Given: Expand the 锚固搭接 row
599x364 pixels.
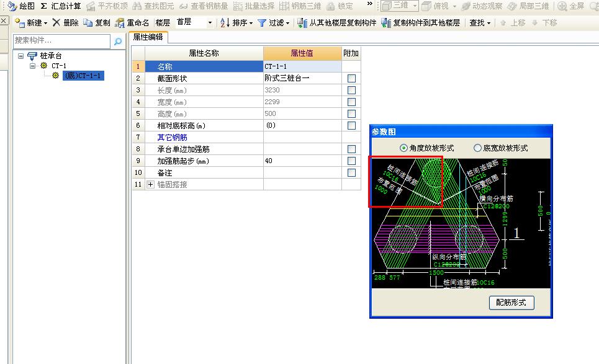Looking at the screenshot, I should (x=150, y=185).
